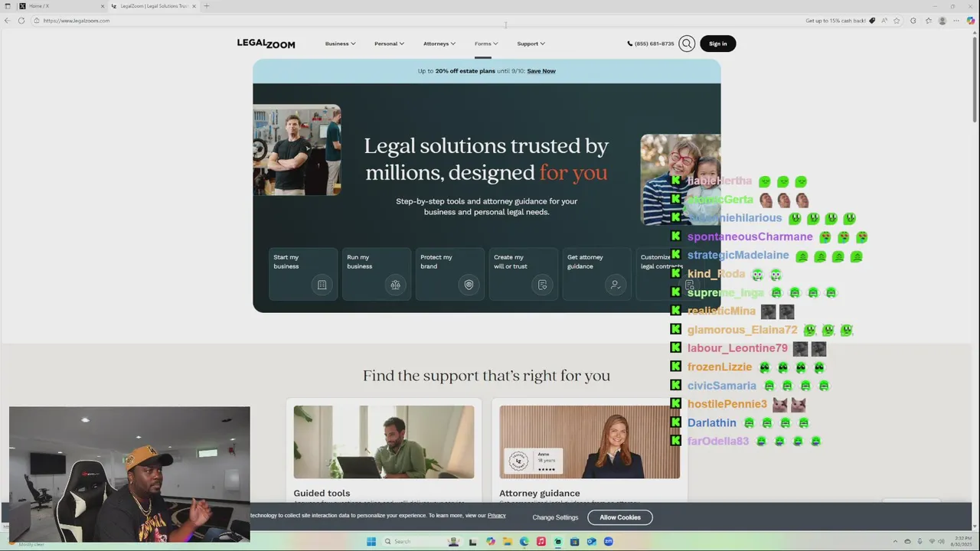Click the scales icon on Run my business

[395, 285]
